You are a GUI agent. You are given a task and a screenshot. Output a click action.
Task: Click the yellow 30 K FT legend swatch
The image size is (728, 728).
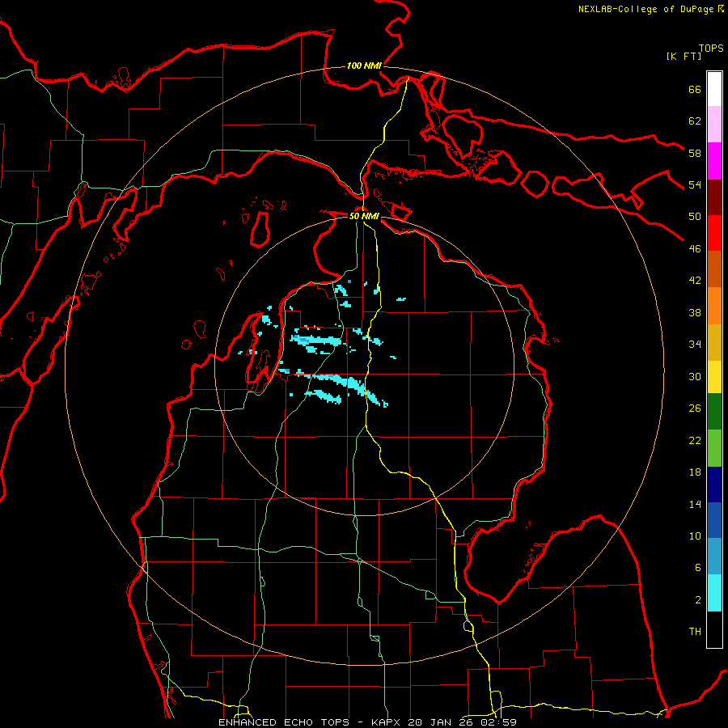pyautogui.click(x=714, y=376)
